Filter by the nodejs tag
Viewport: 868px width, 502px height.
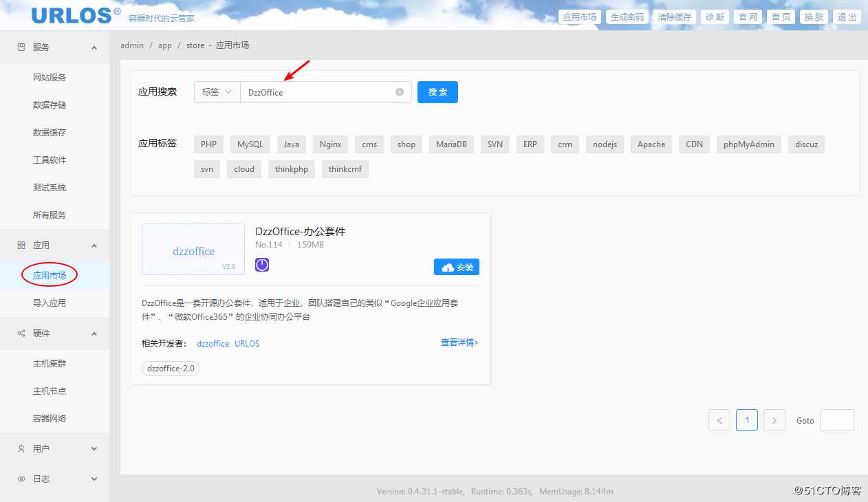[605, 144]
